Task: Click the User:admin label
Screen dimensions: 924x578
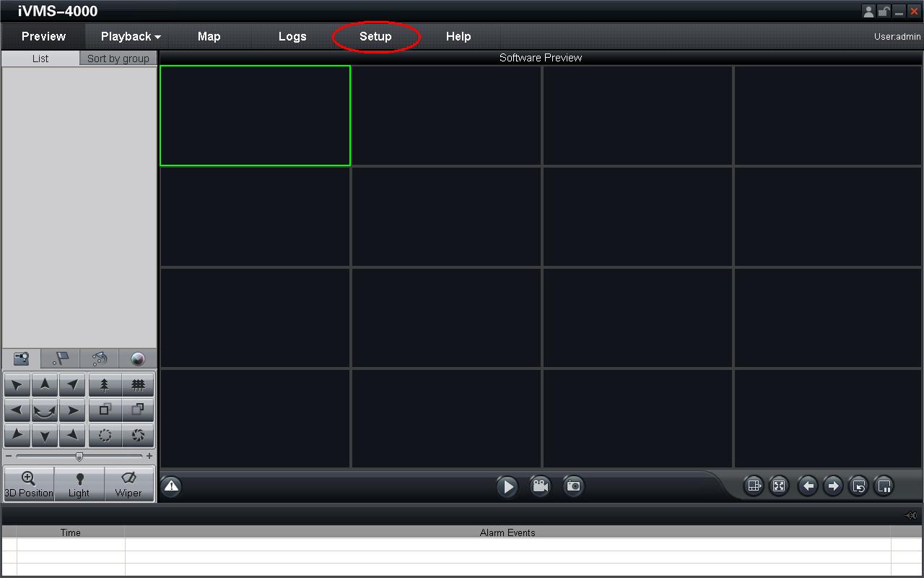Action: [897, 36]
